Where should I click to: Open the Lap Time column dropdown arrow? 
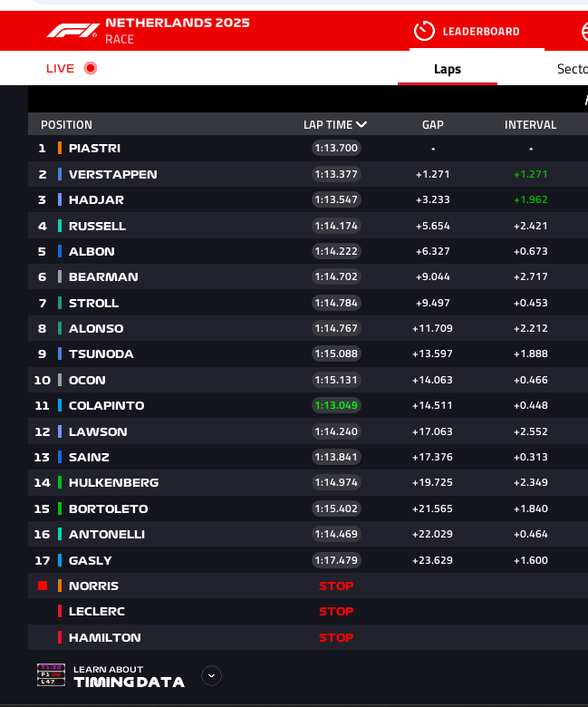pyautogui.click(x=361, y=125)
